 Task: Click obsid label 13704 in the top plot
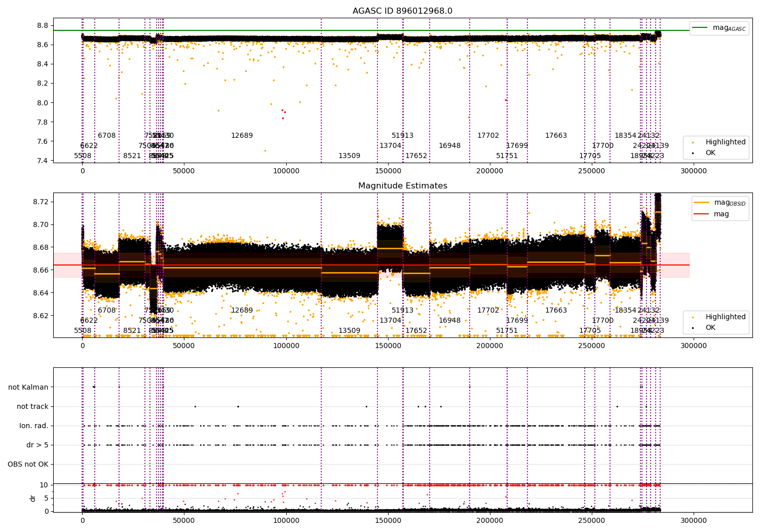(x=390, y=145)
